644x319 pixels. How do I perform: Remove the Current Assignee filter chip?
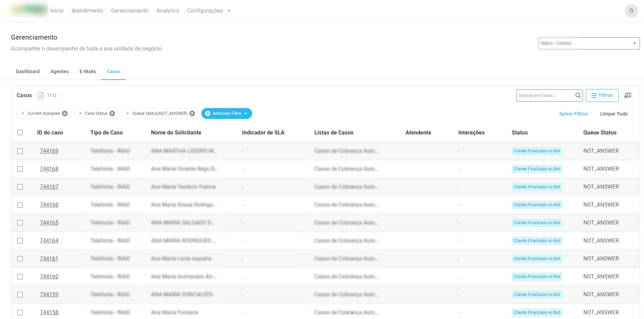pyautogui.click(x=65, y=113)
